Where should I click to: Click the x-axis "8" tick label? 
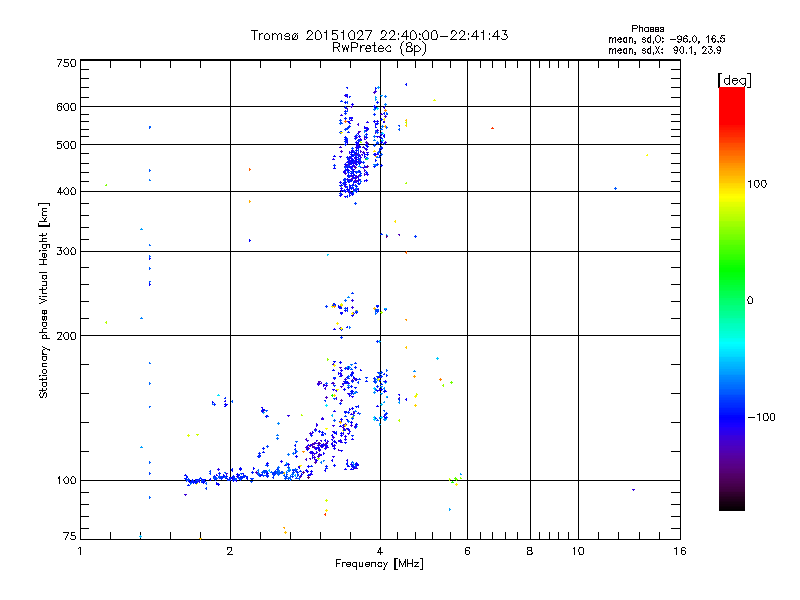[530, 551]
